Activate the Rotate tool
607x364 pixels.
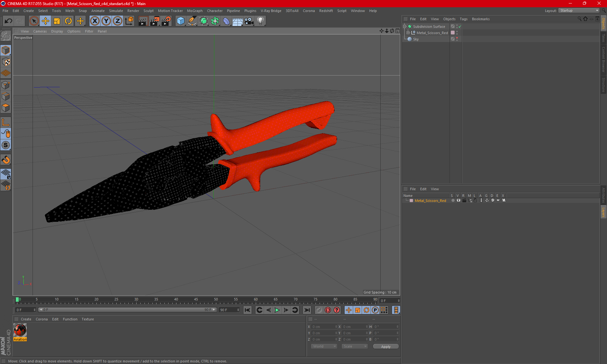68,21
